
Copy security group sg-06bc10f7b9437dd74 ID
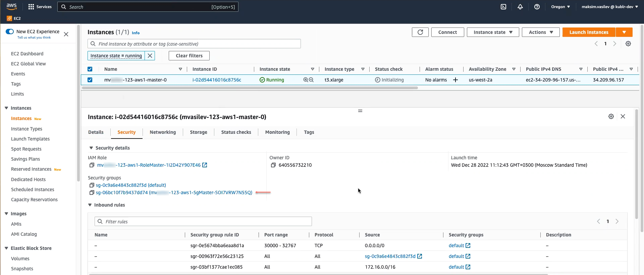[x=92, y=192]
